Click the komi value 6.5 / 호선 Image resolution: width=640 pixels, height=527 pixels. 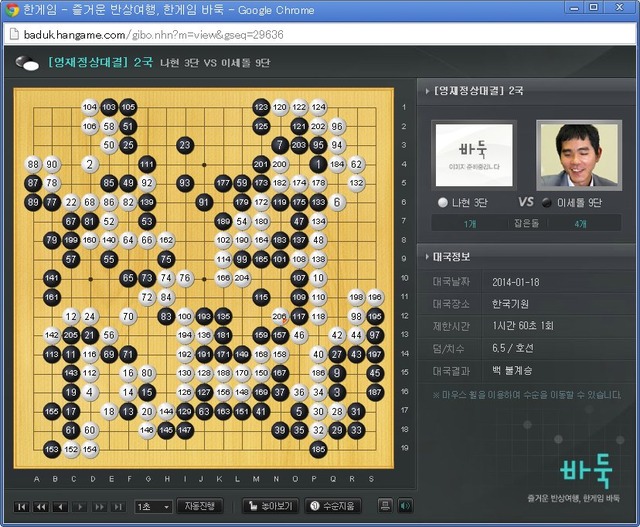513,348
